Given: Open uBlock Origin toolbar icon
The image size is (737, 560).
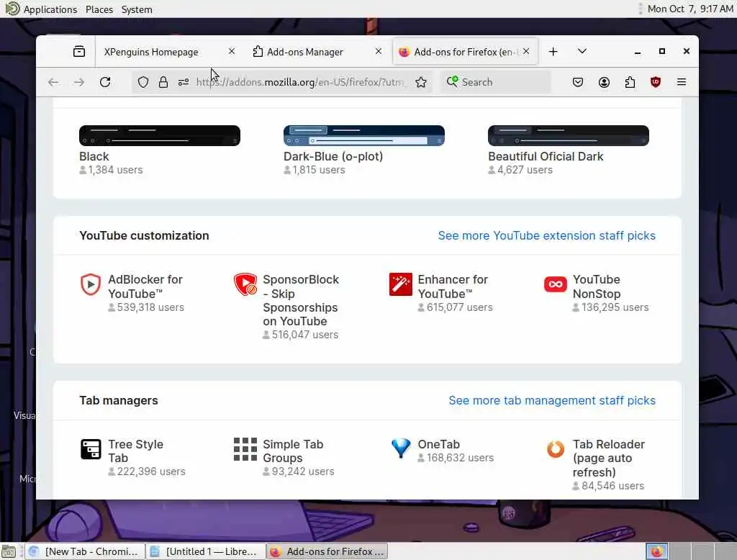Looking at the screenshot, I should [656, 82].
